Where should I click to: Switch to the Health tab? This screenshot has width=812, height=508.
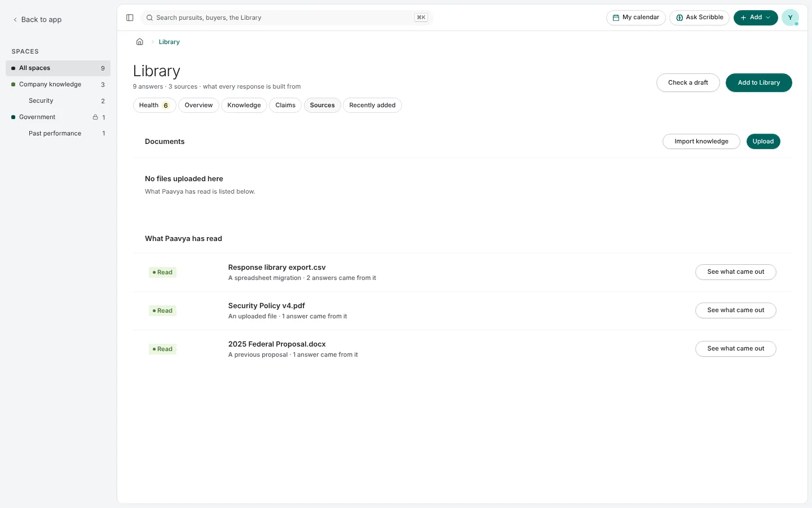(155, 106)
